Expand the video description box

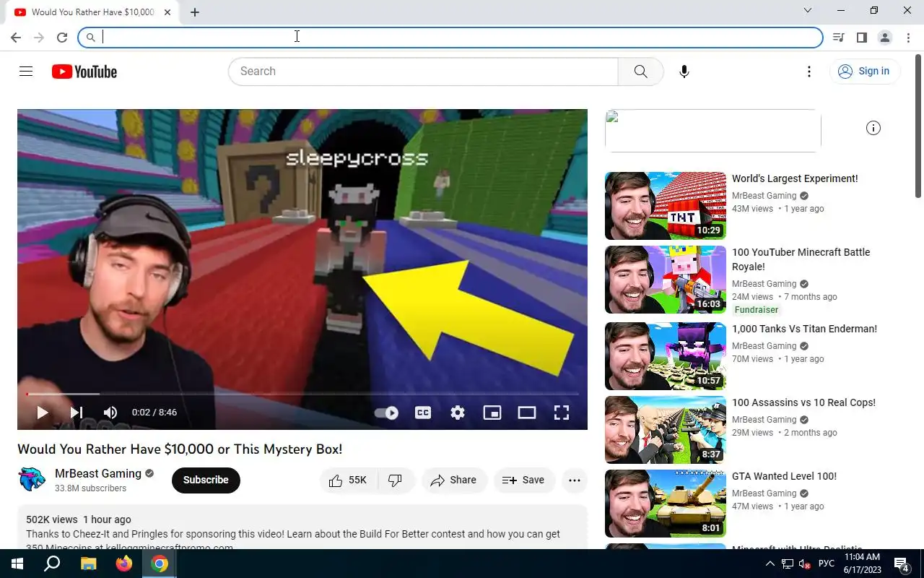click(302, 527)
